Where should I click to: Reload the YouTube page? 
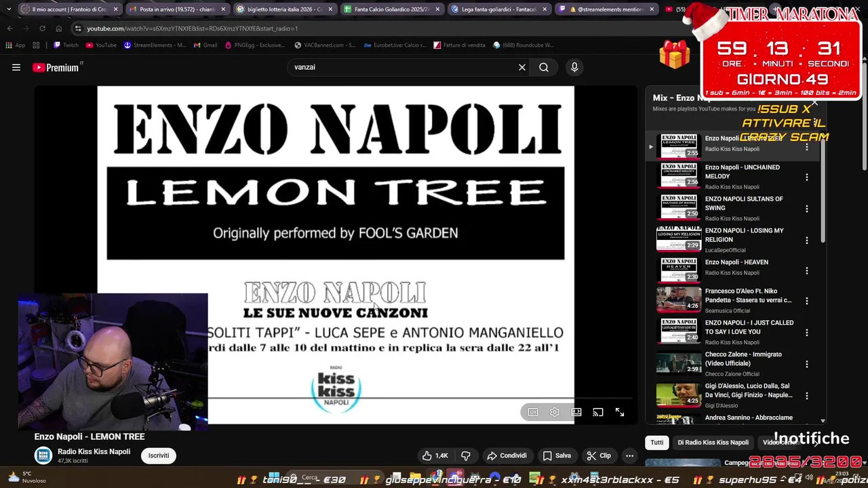click(42, 28)
